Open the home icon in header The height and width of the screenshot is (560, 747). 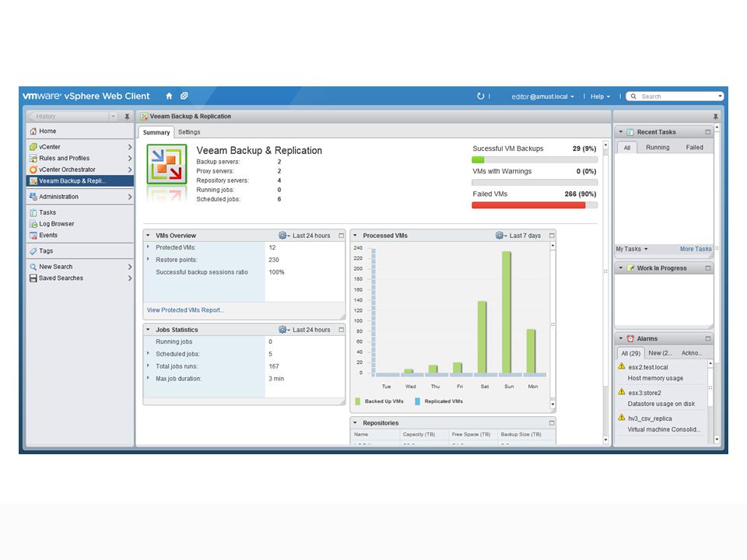point(169,96)
